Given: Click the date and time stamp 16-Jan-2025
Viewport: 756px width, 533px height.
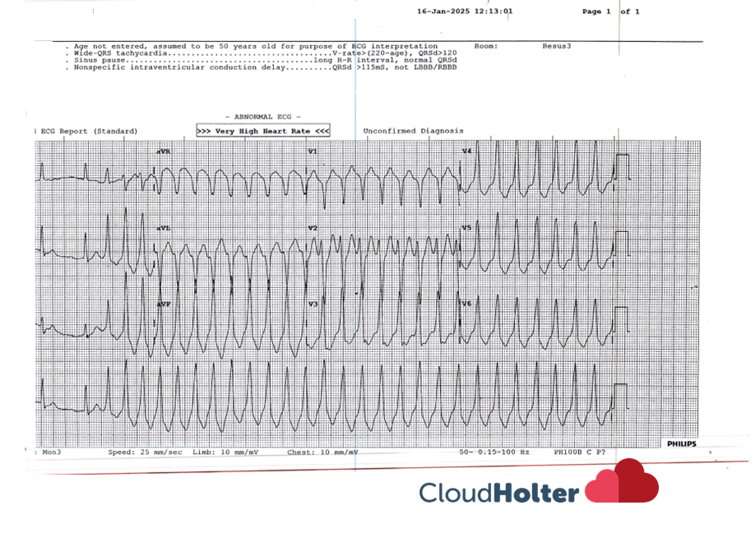Looking at the screenshot, I should coord(465,12).
